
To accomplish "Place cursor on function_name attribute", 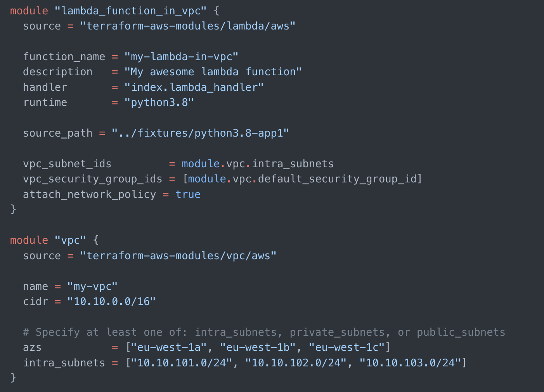I will [x=64, y=57].
